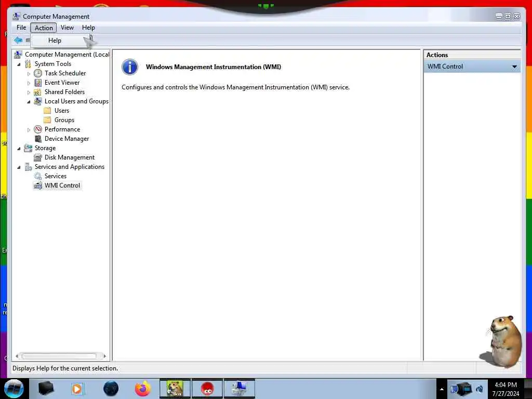
Task: Open Firefox from the taskbar
Action: point(143,389)
